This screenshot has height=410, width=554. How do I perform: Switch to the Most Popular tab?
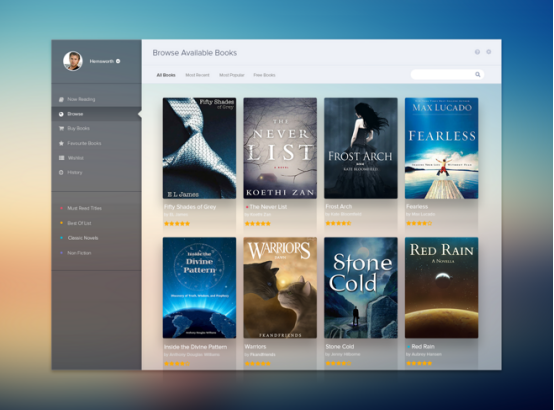point(232,75)
